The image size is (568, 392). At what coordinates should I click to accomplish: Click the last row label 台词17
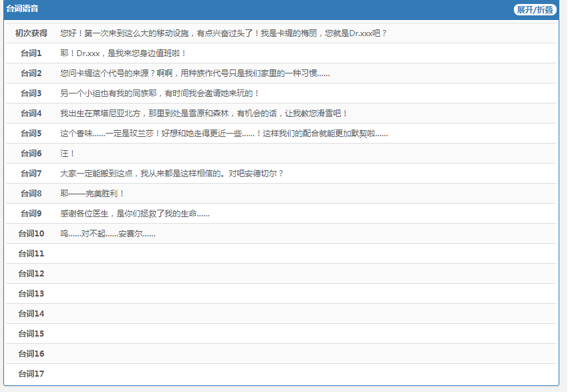(31, 374)
